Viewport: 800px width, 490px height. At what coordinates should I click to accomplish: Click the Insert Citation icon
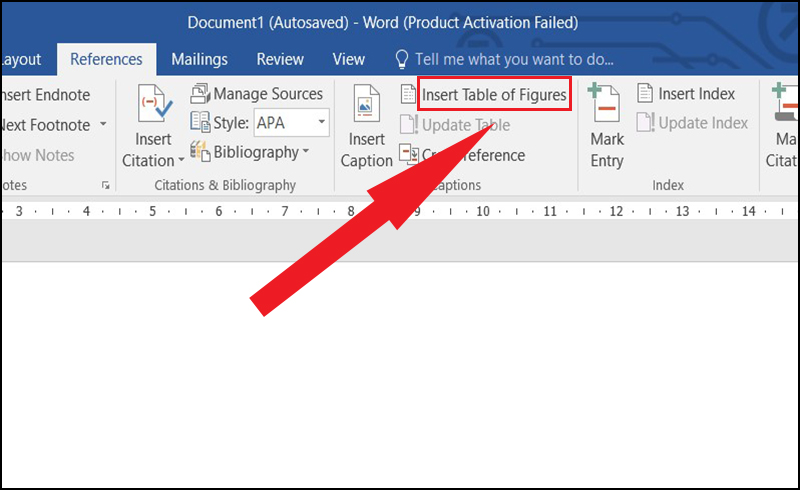click(155, 104)
